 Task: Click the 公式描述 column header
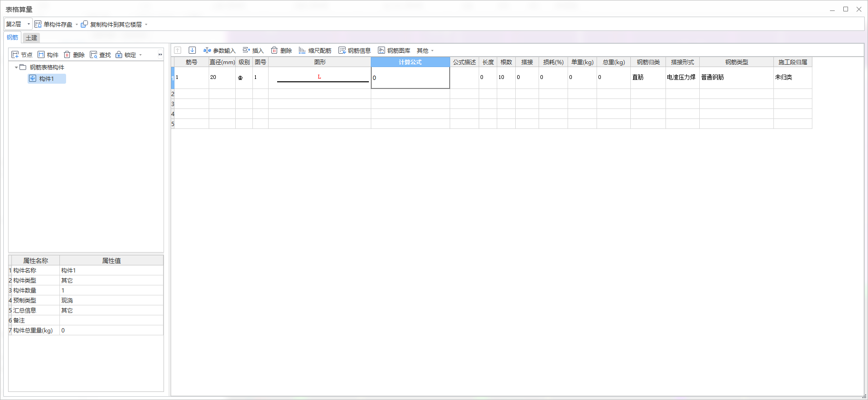click(464, 62)
